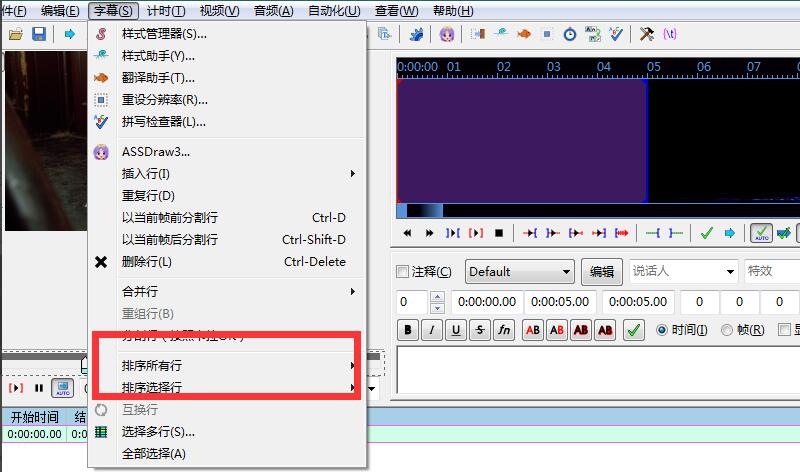
Task: Go to next line in audio controls
Action: pos(430,233)
